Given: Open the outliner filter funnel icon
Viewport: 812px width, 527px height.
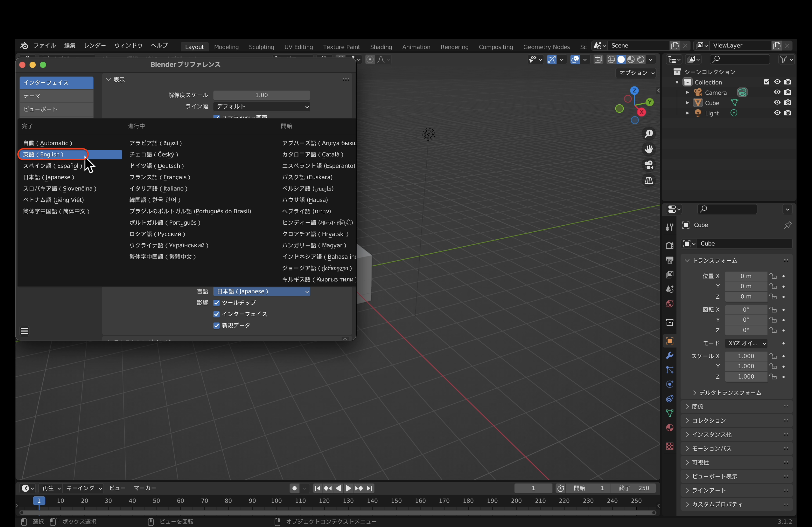Looking at the screenshot, I should point(784,59).
